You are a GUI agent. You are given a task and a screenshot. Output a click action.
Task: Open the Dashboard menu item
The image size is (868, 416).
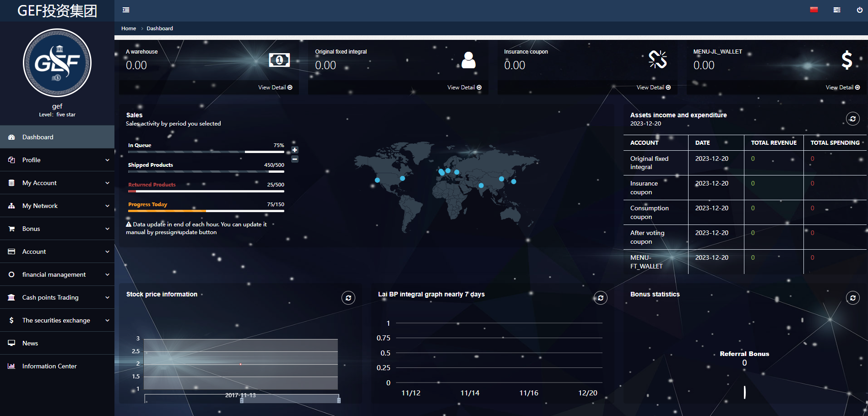(57, 137)
